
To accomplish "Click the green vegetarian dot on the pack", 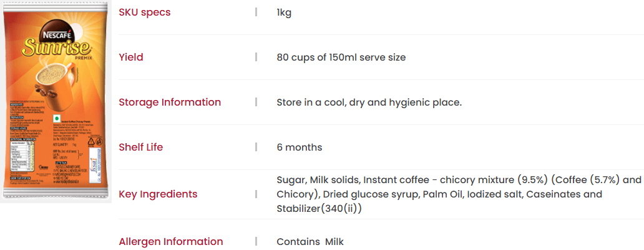I will coord(57,118).
